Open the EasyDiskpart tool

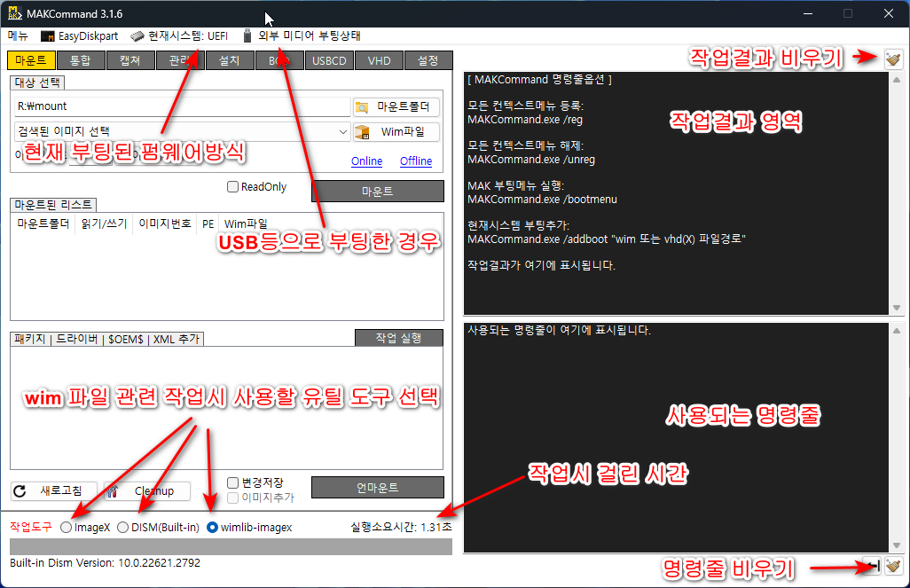80,36
